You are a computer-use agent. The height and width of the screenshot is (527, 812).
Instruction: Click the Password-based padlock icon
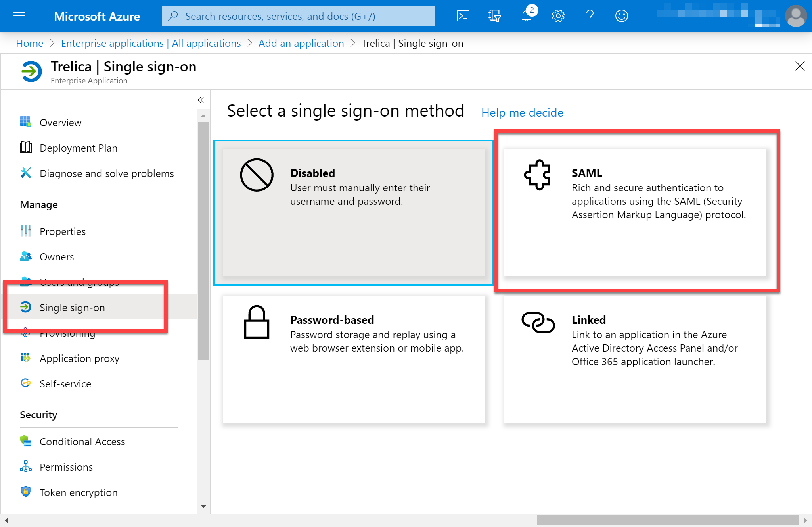click(x=257, y=322)
